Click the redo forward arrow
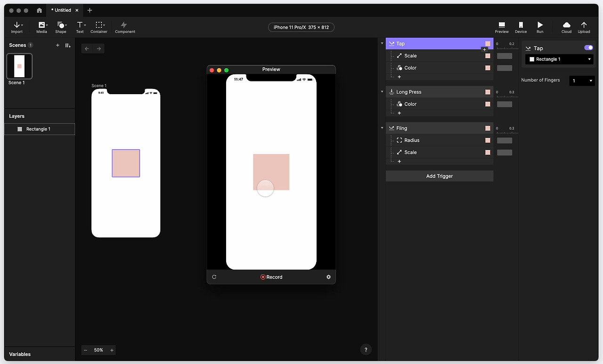The height and width of the screenshot is (364, 603). click(x=98, y=49)
